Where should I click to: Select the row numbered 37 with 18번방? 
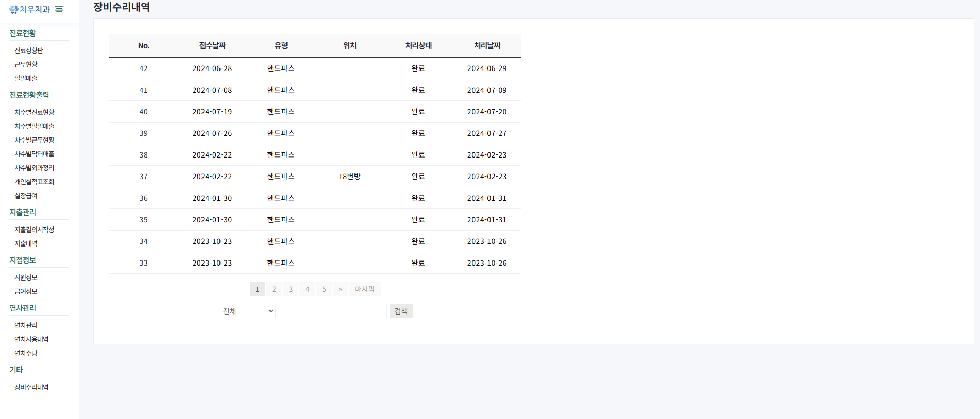coord(315,177)
